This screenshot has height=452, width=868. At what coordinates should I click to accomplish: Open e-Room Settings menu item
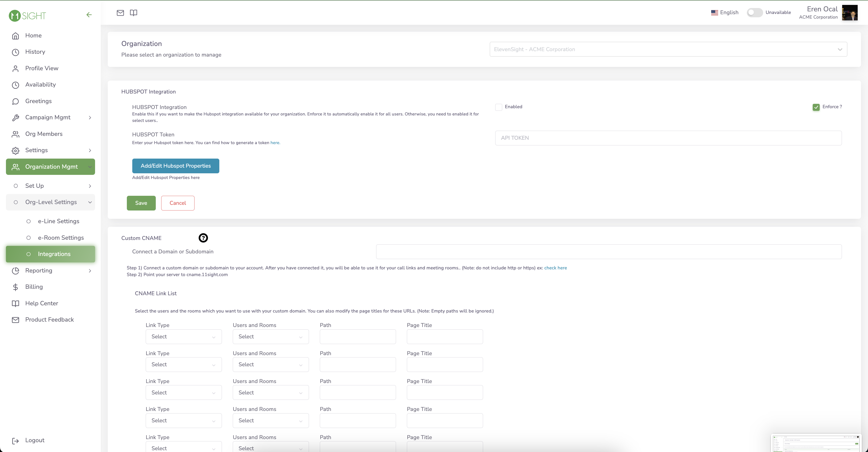coord(50,238)
